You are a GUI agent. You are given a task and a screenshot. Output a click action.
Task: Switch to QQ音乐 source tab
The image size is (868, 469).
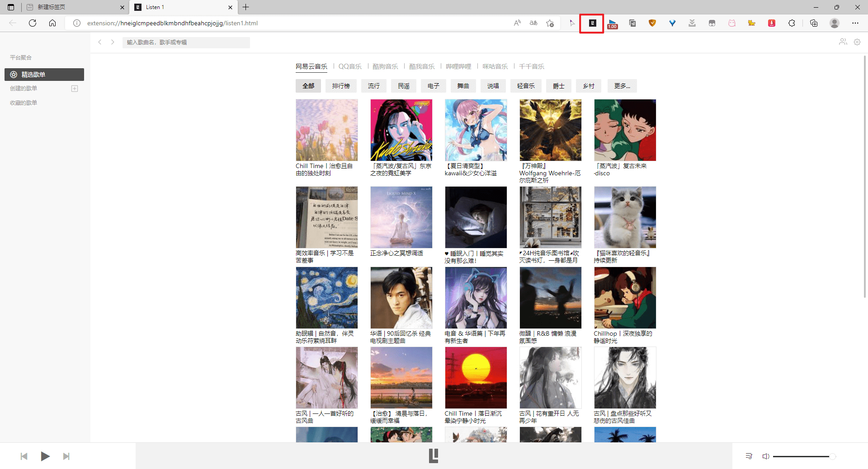[x=350, y=66]
